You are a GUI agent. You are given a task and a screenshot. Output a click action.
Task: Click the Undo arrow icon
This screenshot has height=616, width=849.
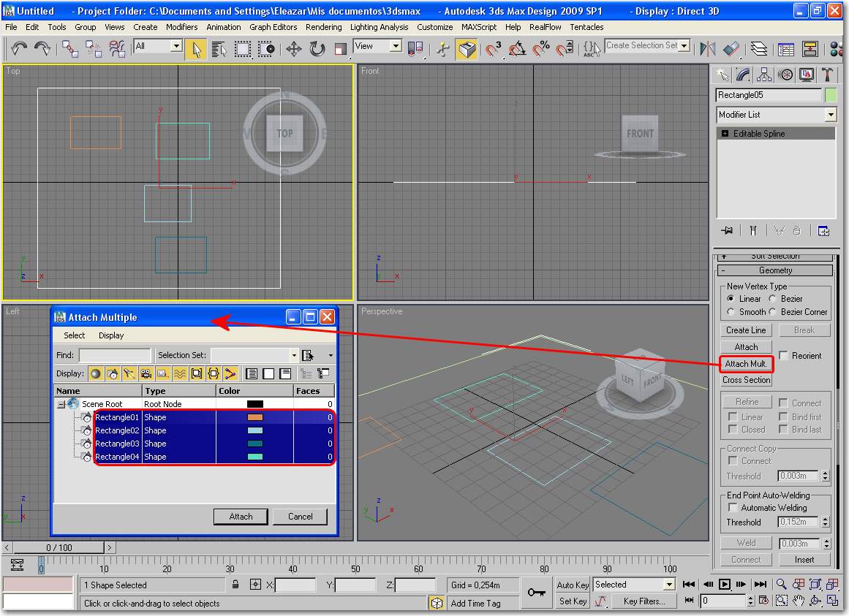pyautogui.click(x=19, y=49)
